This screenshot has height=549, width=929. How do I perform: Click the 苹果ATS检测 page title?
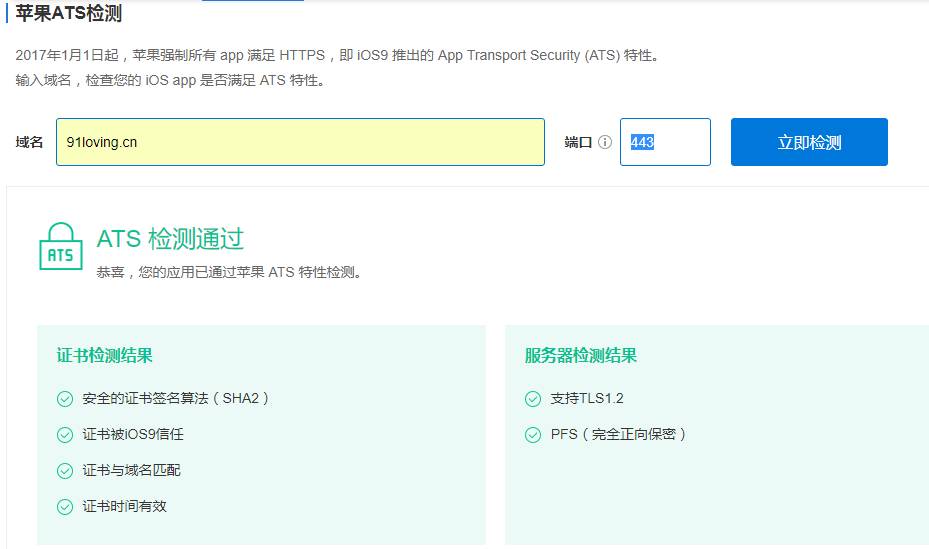76,13
